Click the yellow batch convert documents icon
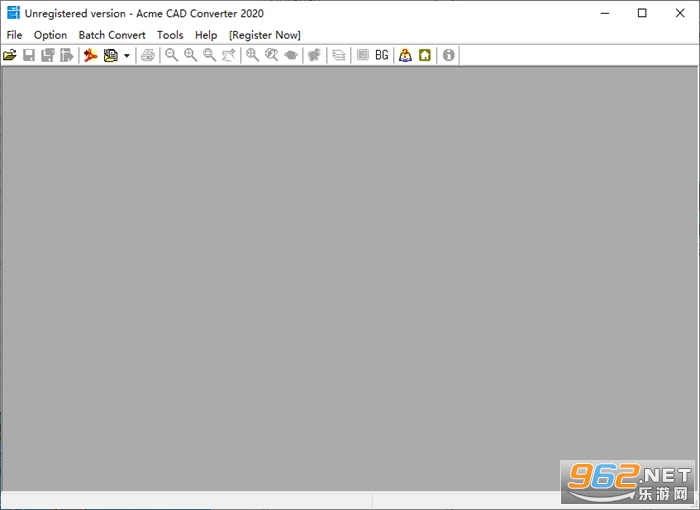Viewport: 700px width, 510px height. [110, 55]
